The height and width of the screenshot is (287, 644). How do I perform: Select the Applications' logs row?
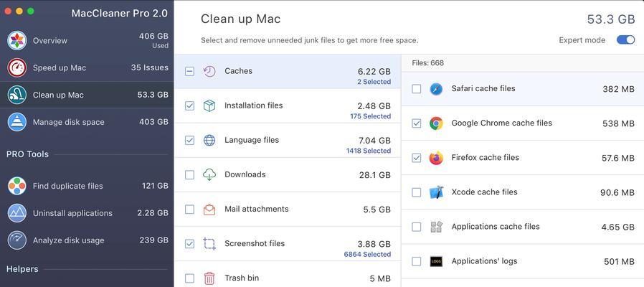pyautogui.click(x=522, y=261)
